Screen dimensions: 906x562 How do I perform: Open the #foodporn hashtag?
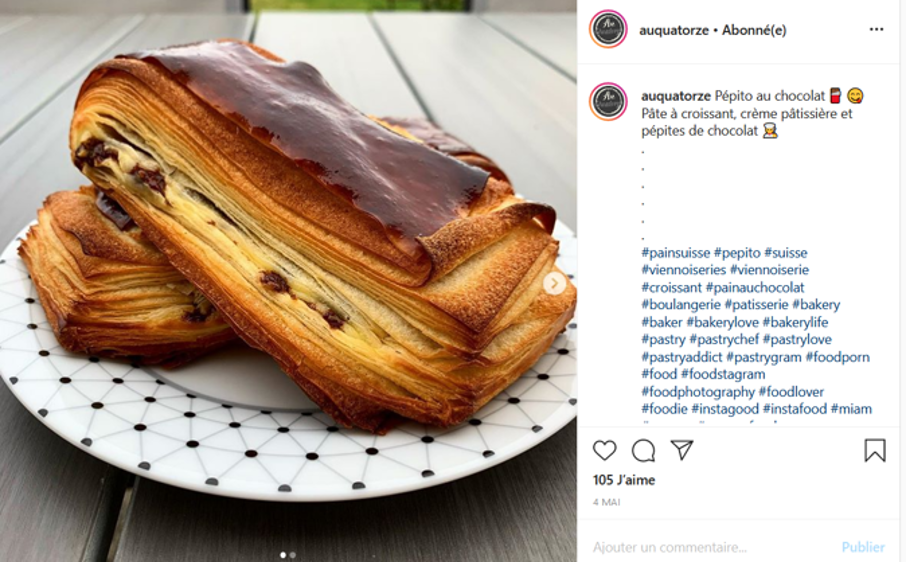coord(837,357)
